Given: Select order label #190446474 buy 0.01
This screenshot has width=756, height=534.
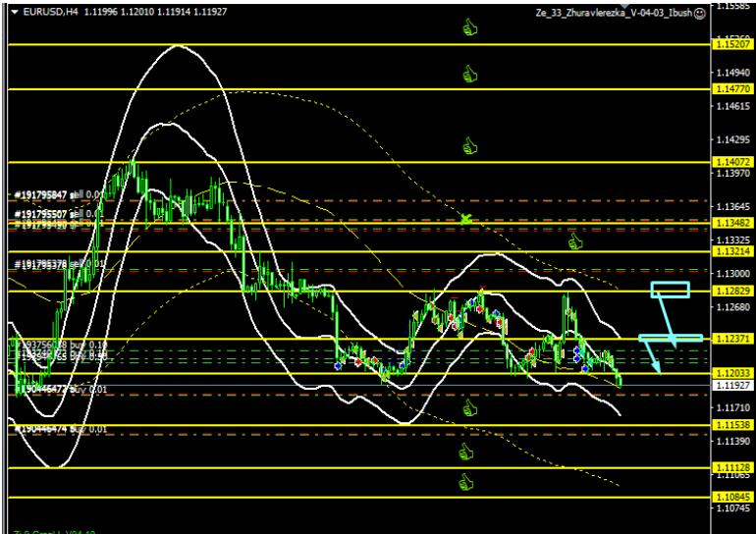Looking at the screenshot, I should (60, 428).
